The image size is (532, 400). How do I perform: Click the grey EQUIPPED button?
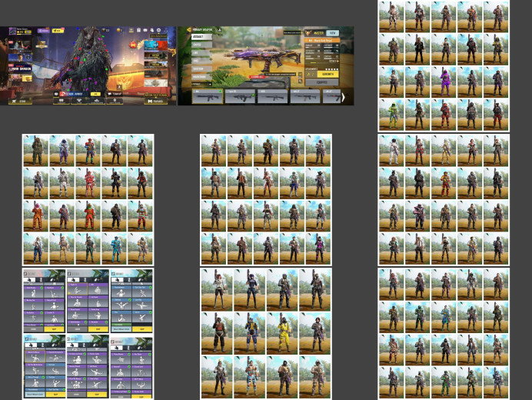tap(321, 82)
